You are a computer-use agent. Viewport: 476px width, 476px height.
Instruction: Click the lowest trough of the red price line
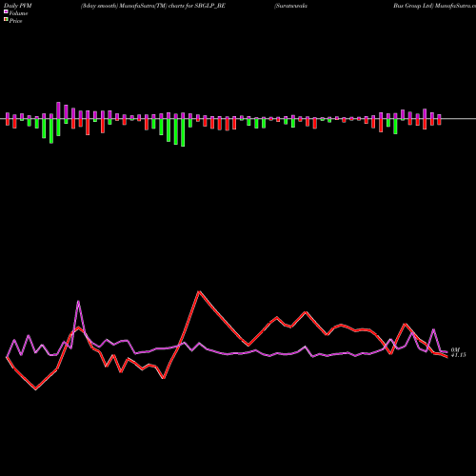point(35,389)
